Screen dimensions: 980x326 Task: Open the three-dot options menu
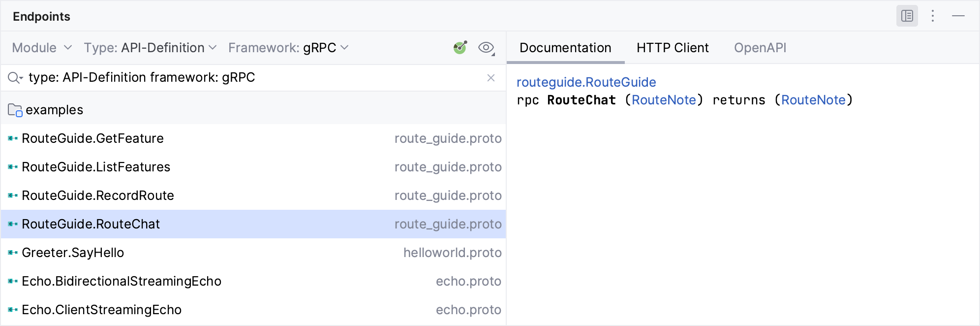(x=932, y=16)
